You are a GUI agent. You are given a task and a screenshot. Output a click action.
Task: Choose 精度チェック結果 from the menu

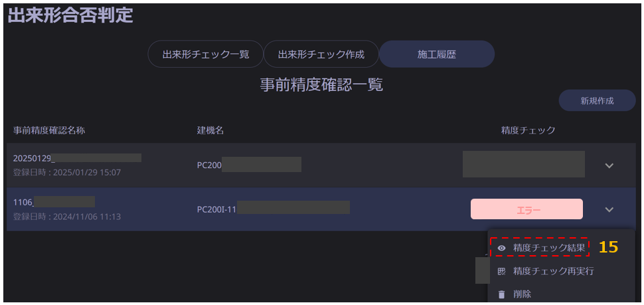click(x=548, y=248)
